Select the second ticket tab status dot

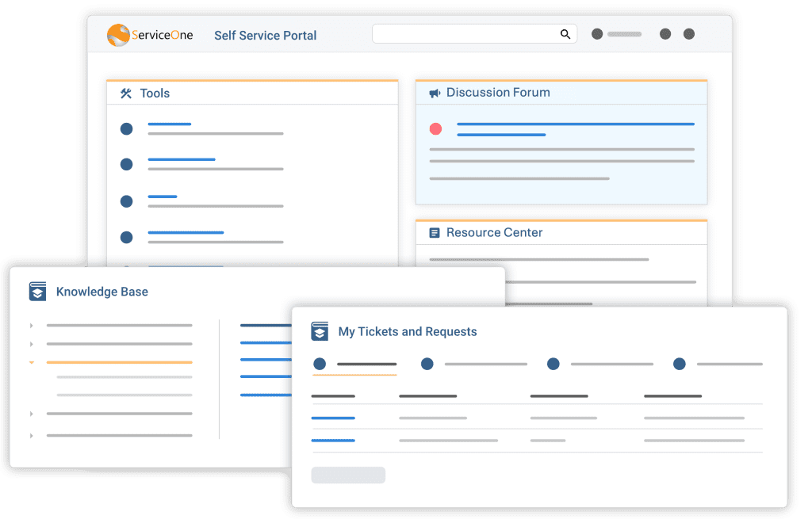(427, 364)
